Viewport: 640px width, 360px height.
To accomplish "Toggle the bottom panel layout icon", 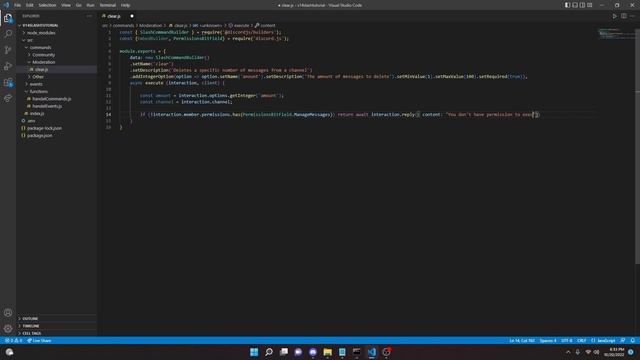I will [x=575, y=5].
